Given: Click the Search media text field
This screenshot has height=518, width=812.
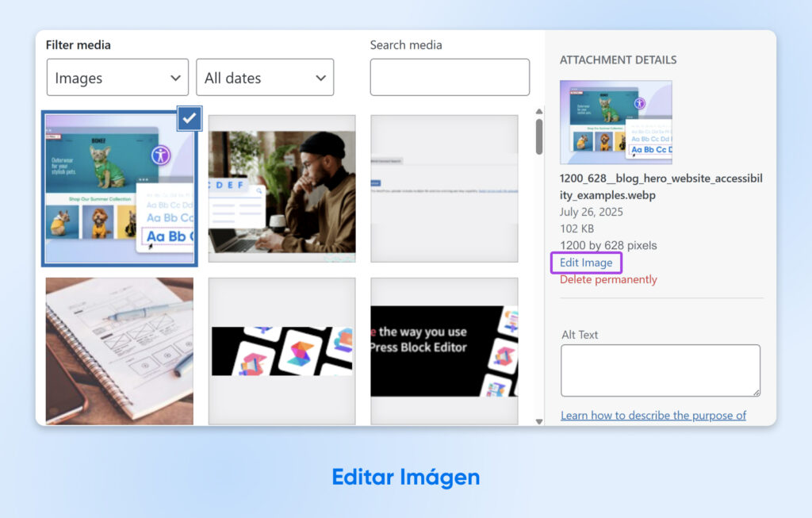Looking at the screenshot, I should click(450, 77).
